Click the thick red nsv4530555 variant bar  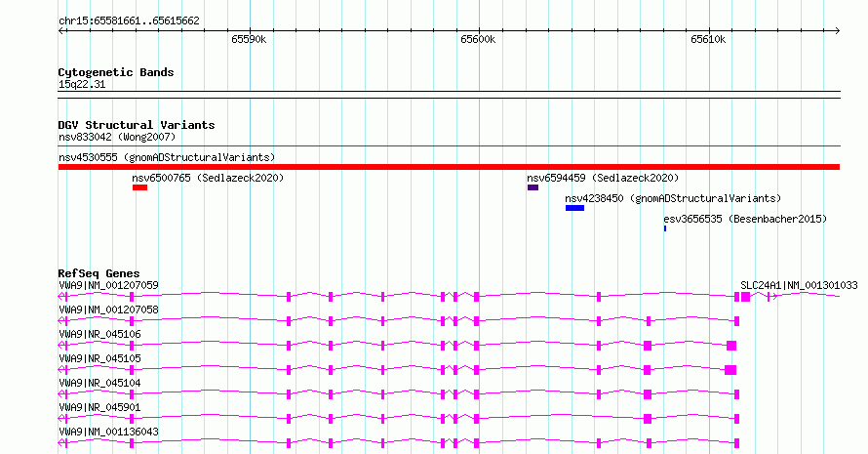449,167
